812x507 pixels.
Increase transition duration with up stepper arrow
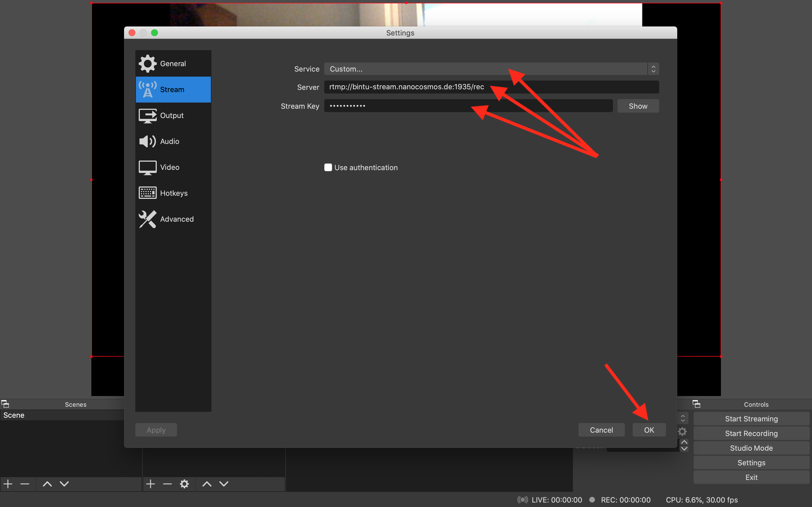point(684,442)
